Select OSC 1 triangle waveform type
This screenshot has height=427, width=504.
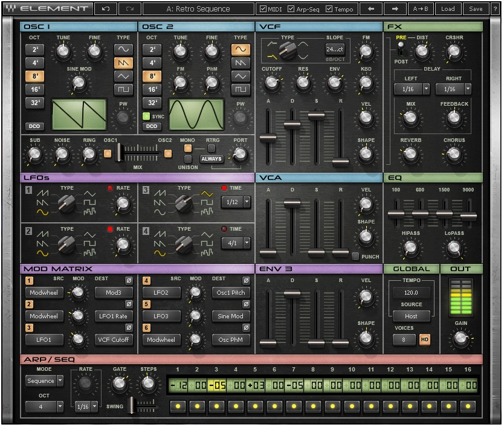123,76
